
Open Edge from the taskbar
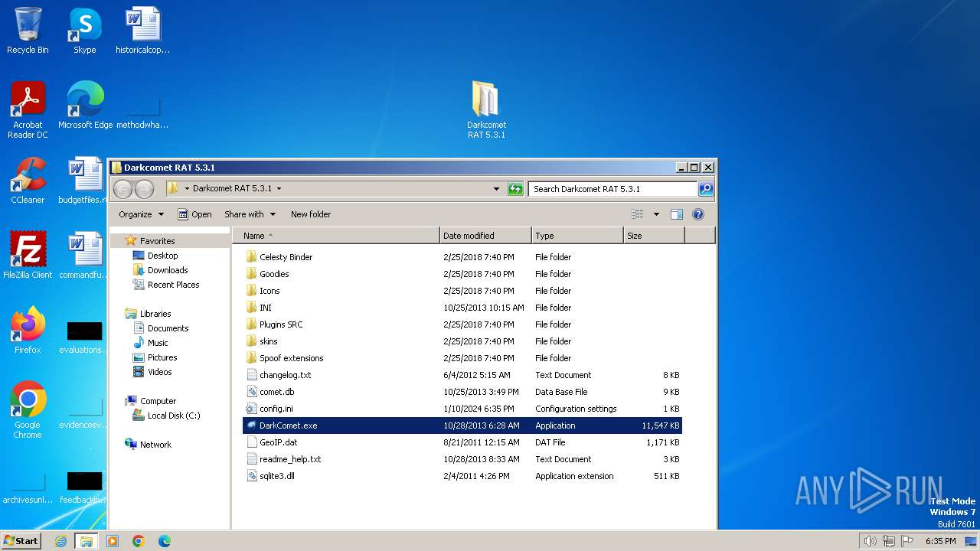point(165,541)
